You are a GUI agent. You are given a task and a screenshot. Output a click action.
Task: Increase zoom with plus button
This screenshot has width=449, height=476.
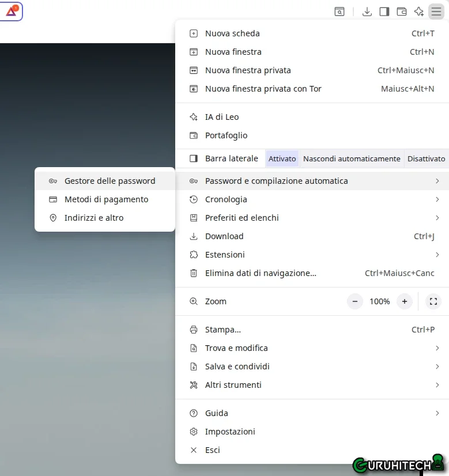click(x=405, y=301)
